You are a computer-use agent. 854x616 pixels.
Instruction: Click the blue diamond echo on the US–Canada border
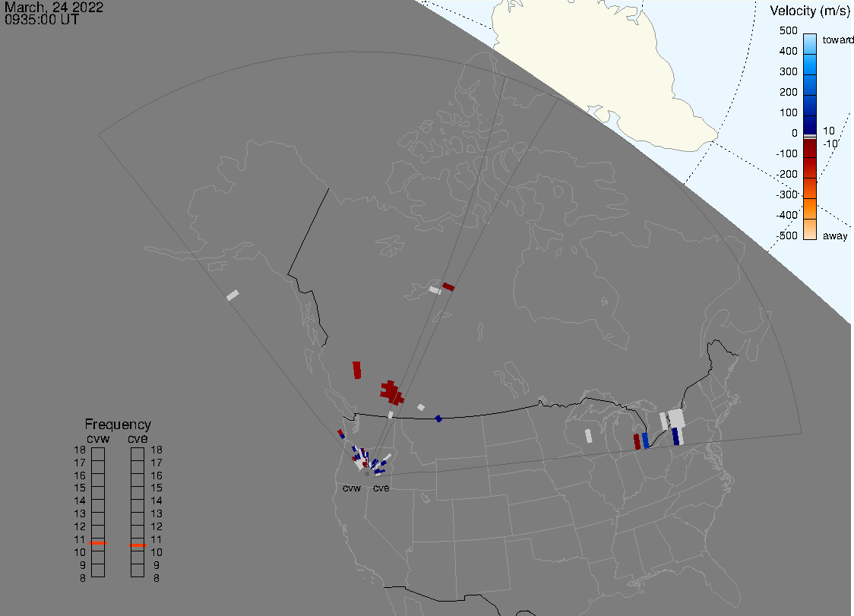[438, 419]
